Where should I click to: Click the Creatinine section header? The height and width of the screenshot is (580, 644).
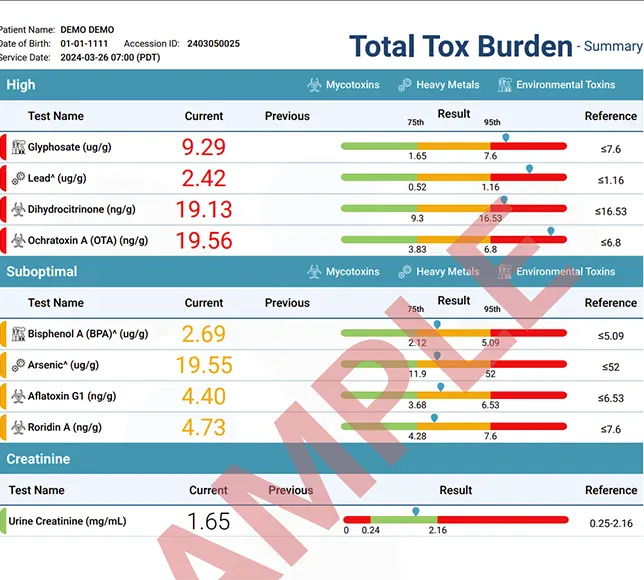click(38, 459)
